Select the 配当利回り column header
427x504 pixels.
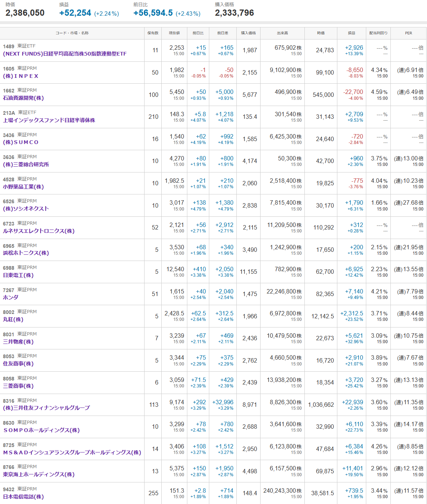point(378,33)
